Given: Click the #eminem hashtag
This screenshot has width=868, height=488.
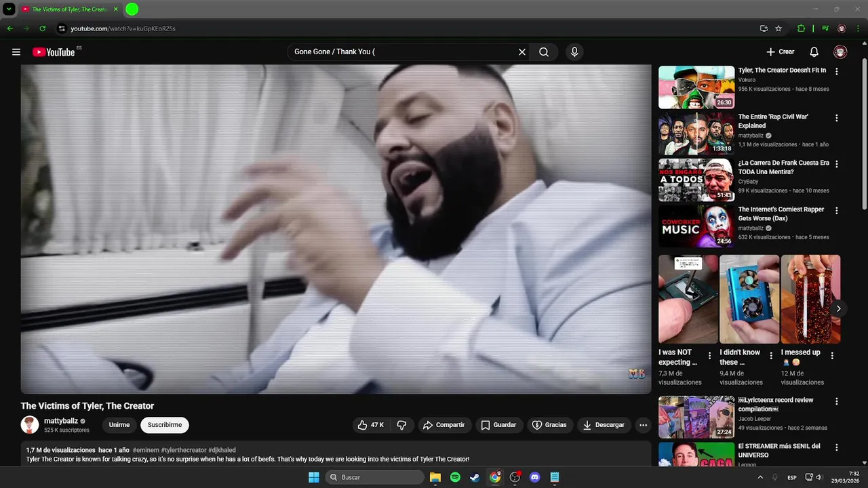Looking at the screenshot, I should coord(146,450).
